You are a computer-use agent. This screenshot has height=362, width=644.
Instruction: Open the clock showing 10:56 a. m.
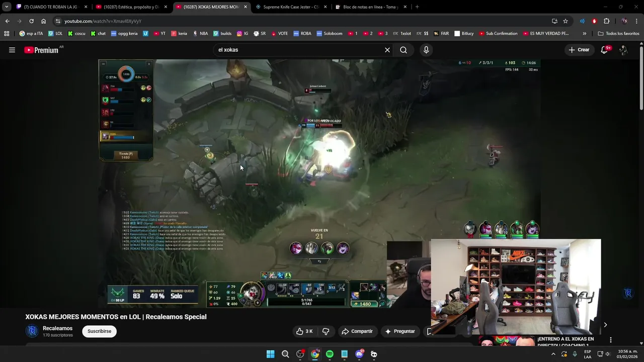[x=627, y=354]
